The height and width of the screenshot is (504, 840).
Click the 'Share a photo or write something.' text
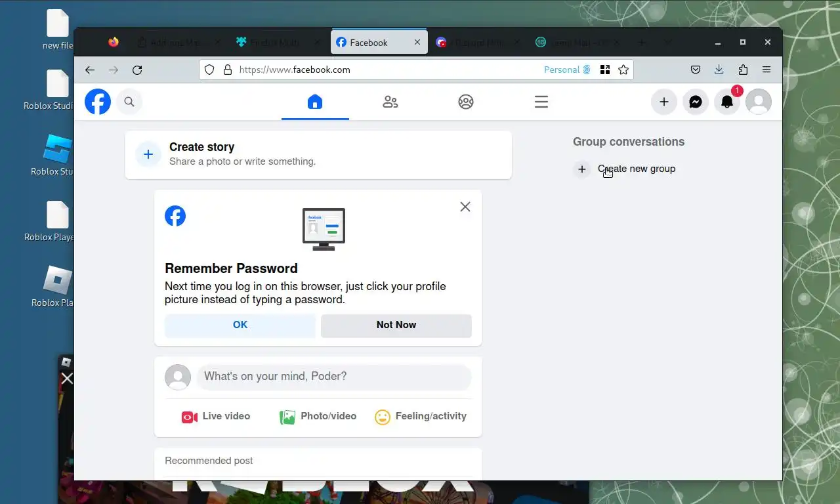click(242, 161)
